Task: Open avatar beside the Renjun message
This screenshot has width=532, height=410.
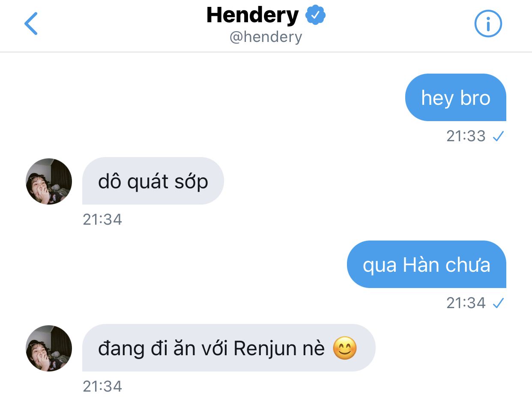Action: pos(49,348)
